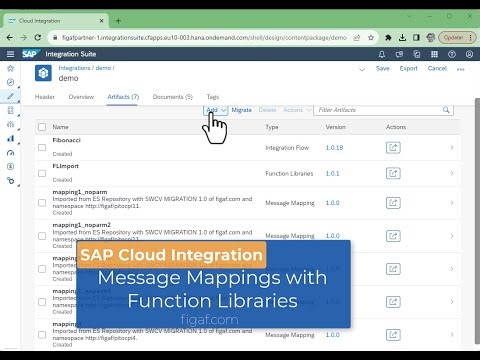This screenshot has height=360, width=480.
Task: Open browser downloads icon
Action: 402,38
